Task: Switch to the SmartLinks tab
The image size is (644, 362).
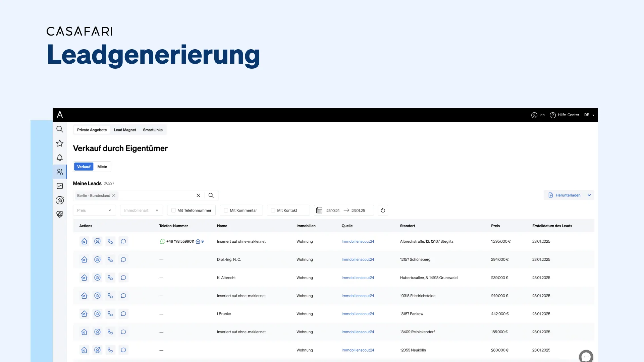Action: pos(153,130)
